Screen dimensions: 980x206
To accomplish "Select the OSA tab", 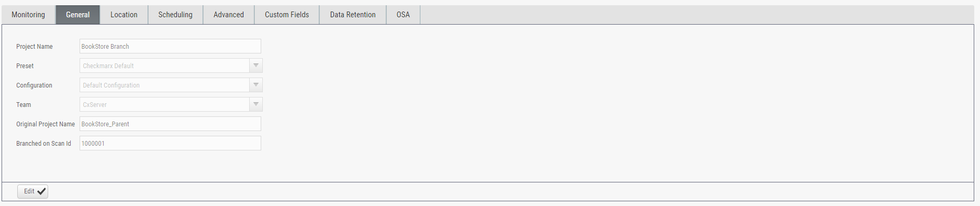I will tap(403, 15).
